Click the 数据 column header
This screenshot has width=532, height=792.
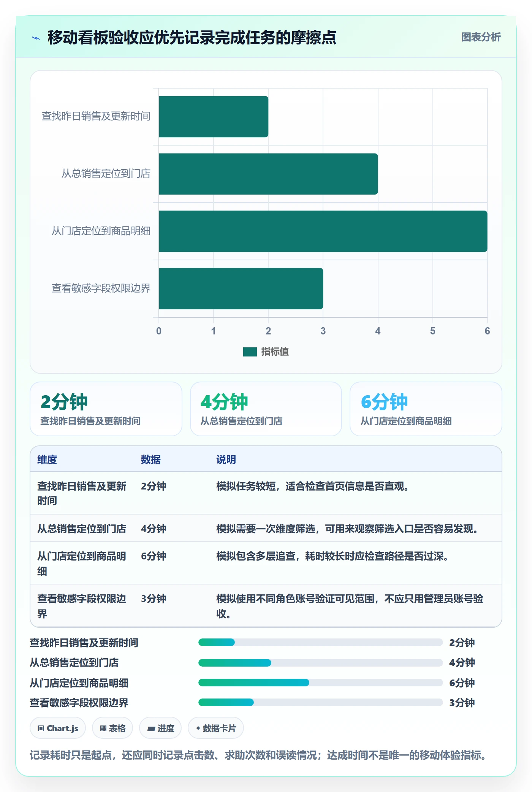(151, 460)
